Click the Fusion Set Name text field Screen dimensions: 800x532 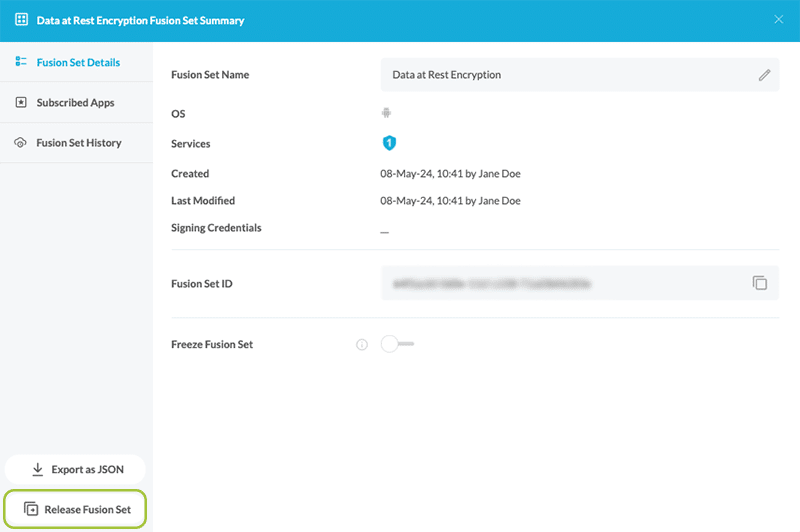[x=565, y=75]
